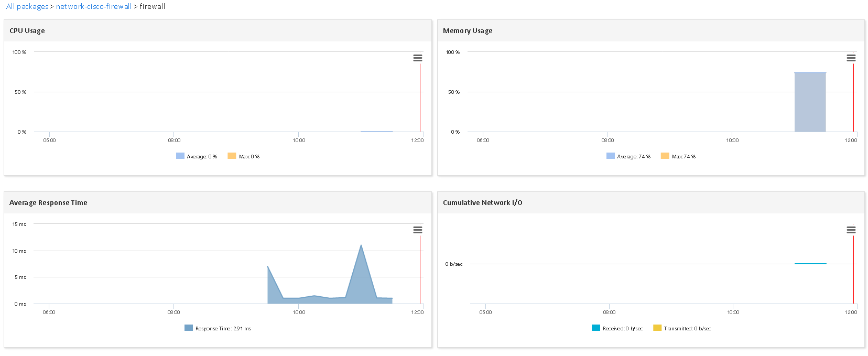This screenshot has height=356, width=868.
Task: Click the orange CPU Max legend swatch
Action: click(x=232, y=156)
